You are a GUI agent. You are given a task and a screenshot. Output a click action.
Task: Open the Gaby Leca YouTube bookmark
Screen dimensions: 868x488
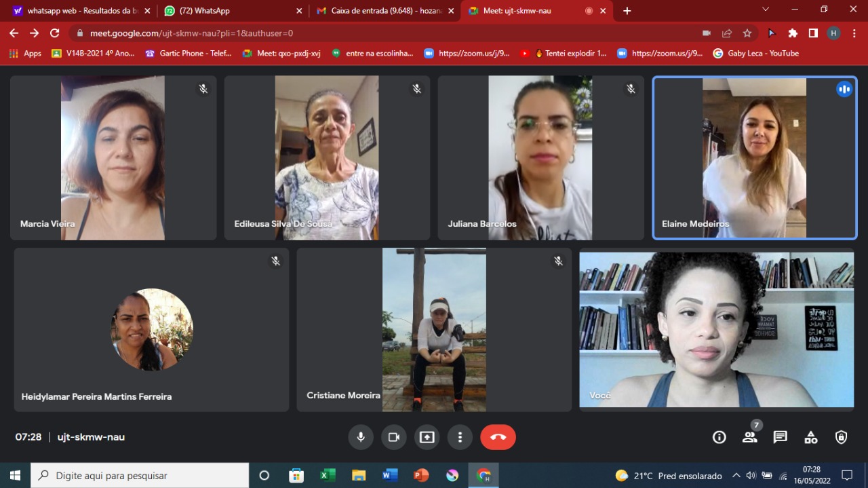click(x=756, y=54)
